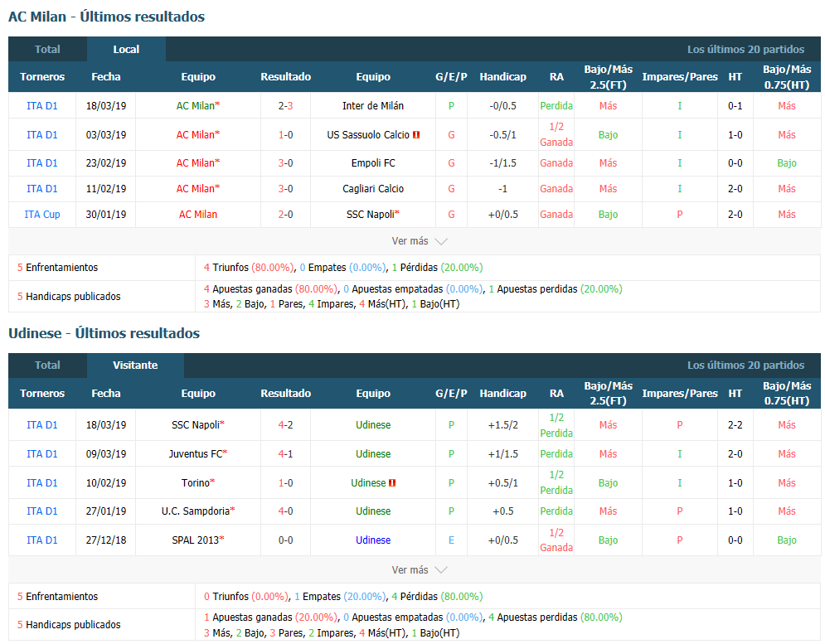Click the US Sassuolo Calcio team name
Image resolution: width=825 pixels, height=644 pixels.
point(368,135)
